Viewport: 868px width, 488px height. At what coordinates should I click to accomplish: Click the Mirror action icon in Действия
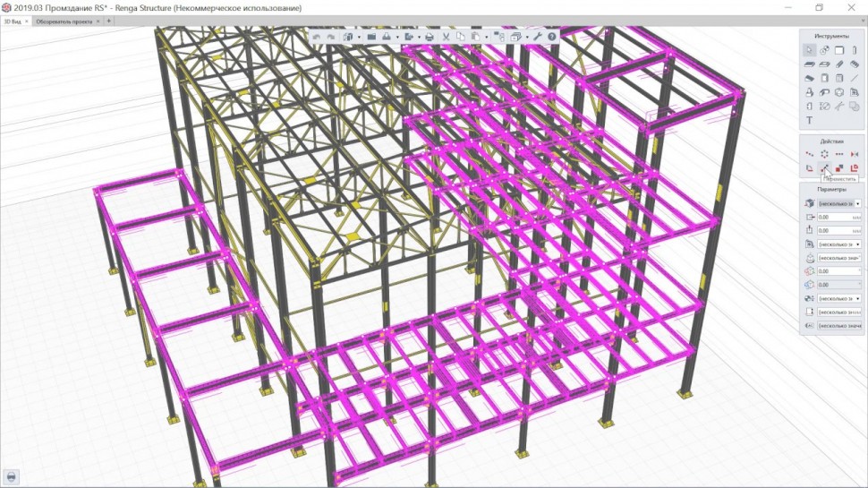854,154
